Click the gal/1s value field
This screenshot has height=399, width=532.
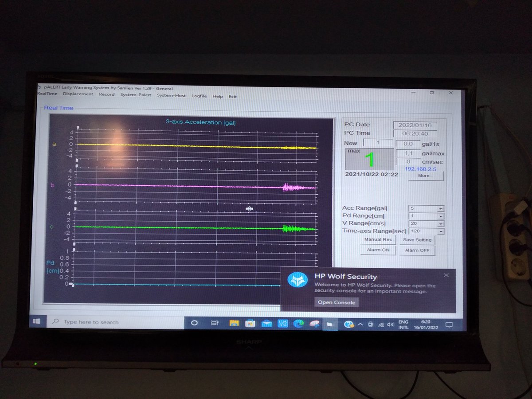point(407,144)
